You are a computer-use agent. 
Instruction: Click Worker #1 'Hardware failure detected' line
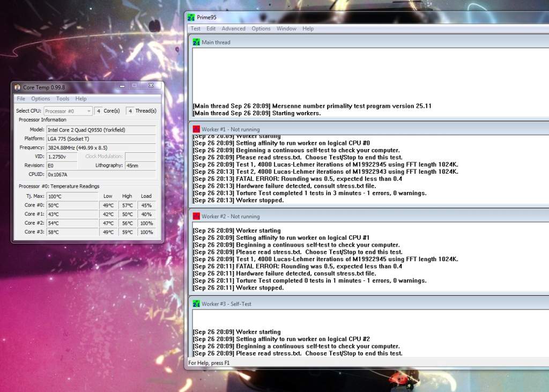click(x=285, y=186)
